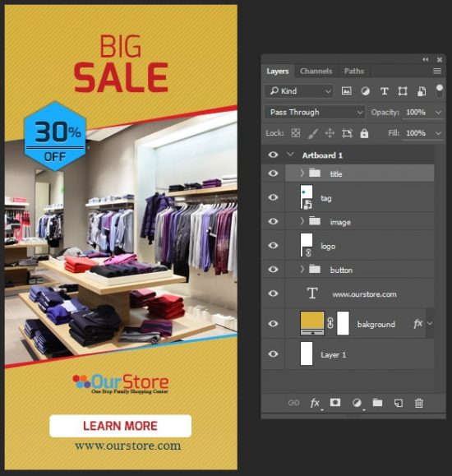Close the Layers panel

439,59
